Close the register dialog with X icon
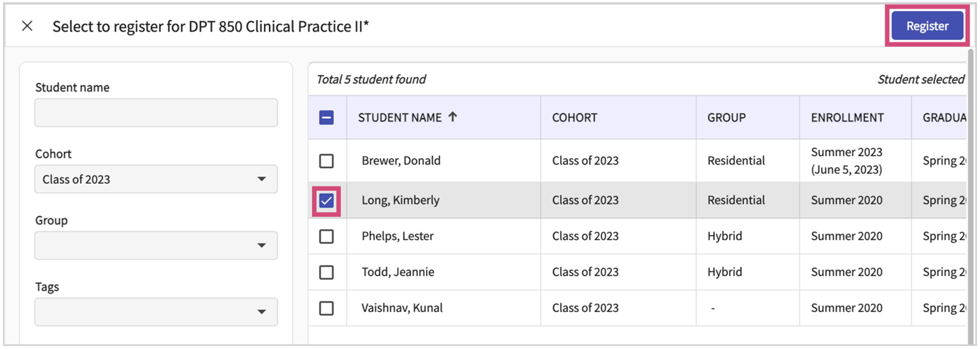 pyautogui.click(x=27, y=26)
